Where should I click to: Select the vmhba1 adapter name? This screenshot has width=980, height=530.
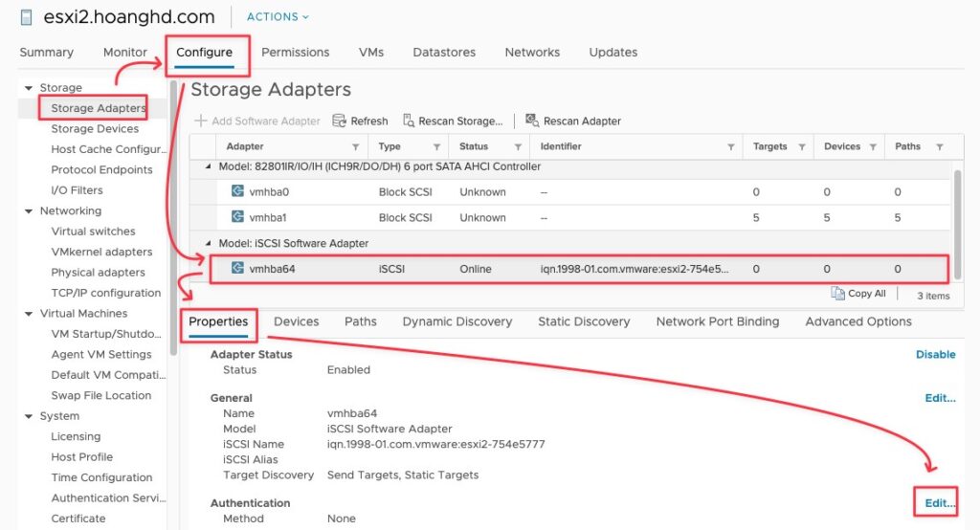pos(268,217)
